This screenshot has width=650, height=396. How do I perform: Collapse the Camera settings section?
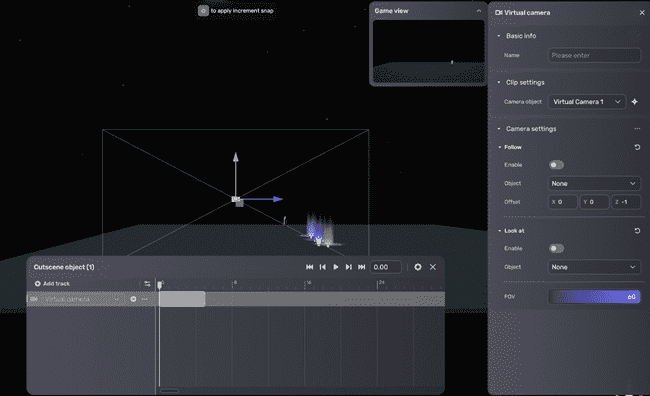[x=499, y=129]
